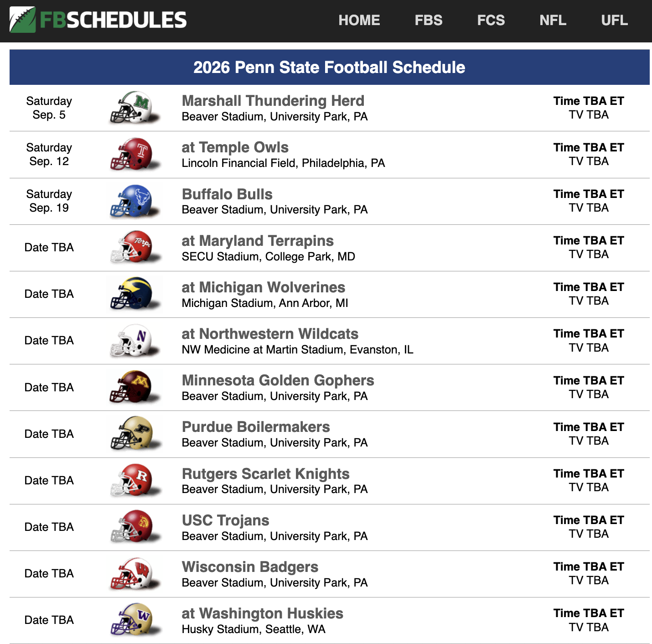Image resolution: width=652 pixels, height=644 pixels.
Task: Click the Northwestern Wildcats helmet icon
Action: pos(135,341)
